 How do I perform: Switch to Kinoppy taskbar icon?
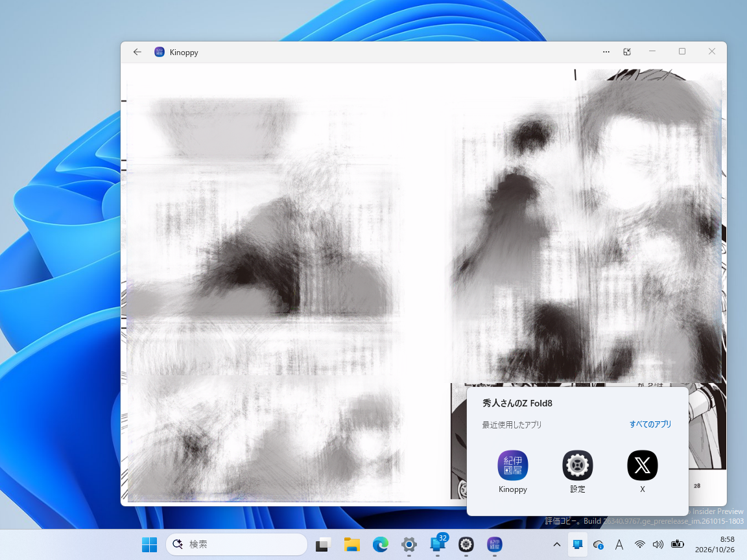[495, 544]
